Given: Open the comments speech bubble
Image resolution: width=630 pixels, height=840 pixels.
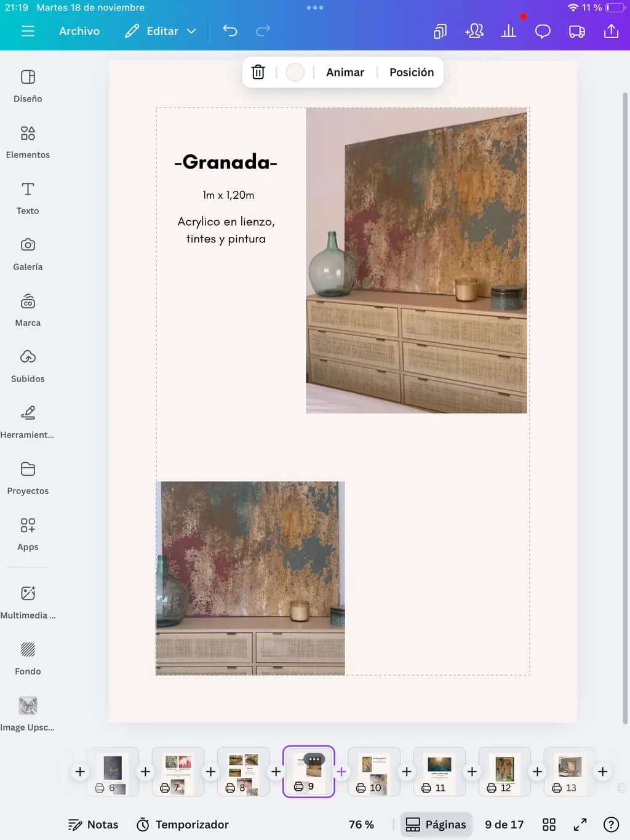Looking at the screenshot, I should (543, 31).
